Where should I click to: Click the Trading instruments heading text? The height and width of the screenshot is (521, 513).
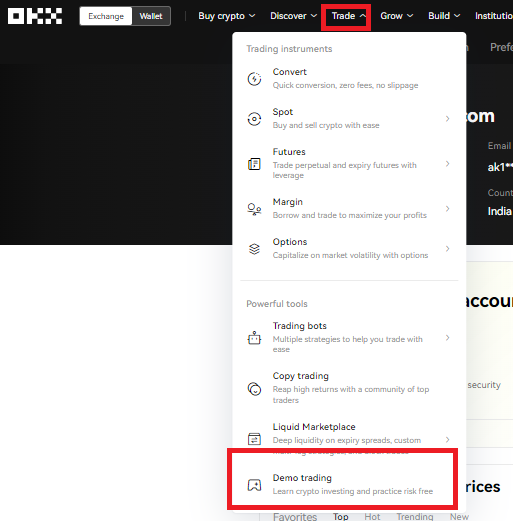tap(289, 49)
